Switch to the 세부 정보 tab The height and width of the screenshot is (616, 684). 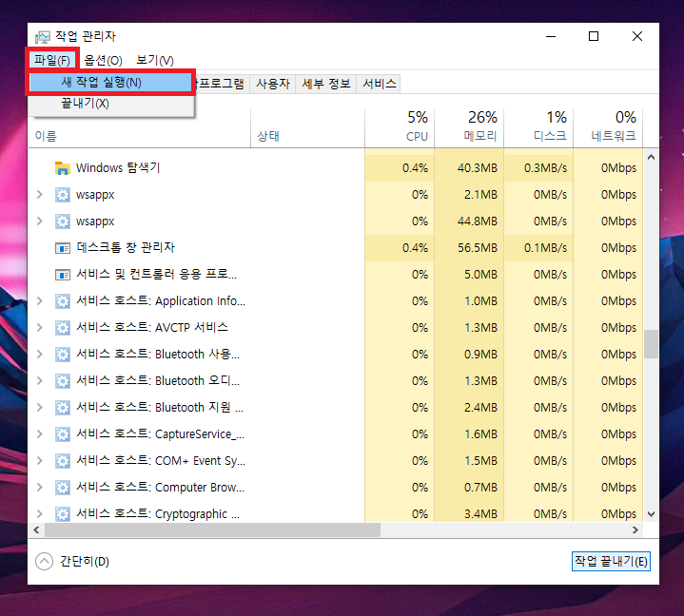pos(326,84)
